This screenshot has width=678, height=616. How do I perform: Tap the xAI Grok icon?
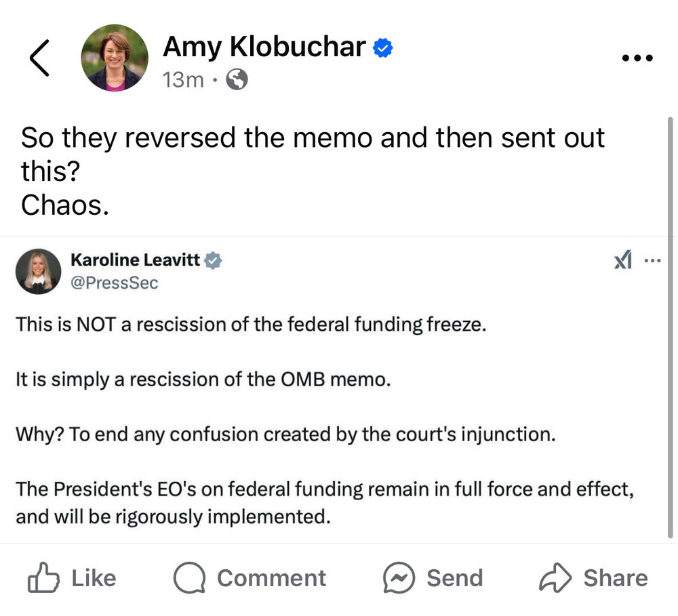tap(623, 260)
